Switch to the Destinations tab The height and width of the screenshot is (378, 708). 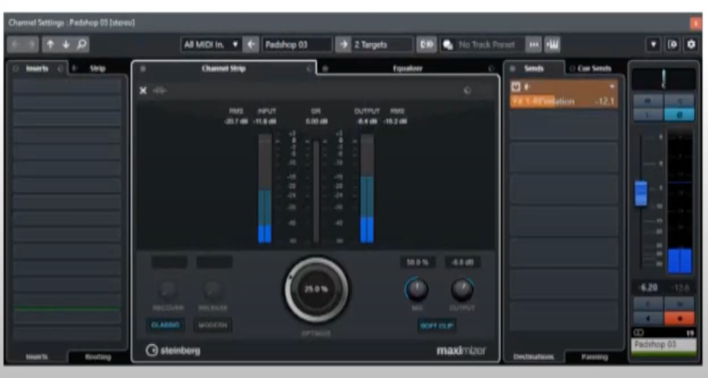click(534, 357)
